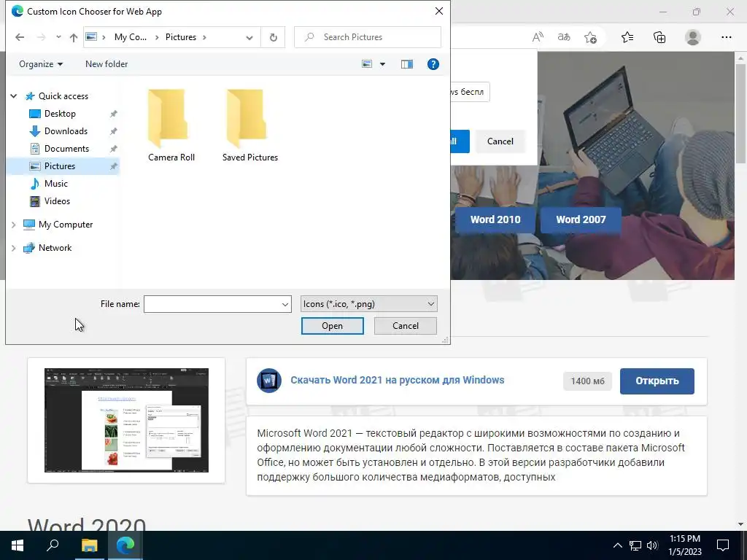Click the File name input field
Viewport: 747px width, 560px height.
212,304
